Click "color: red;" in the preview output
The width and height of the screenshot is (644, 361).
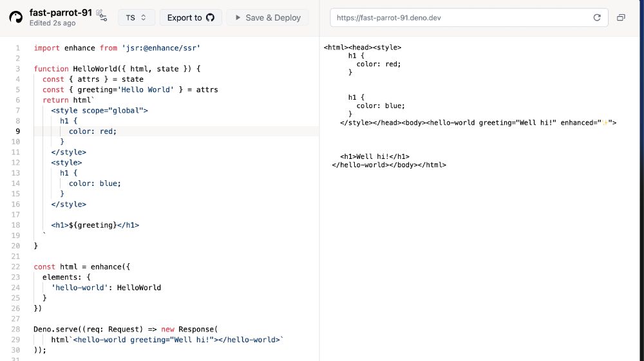pyautogui.click(x=379, y=64)
